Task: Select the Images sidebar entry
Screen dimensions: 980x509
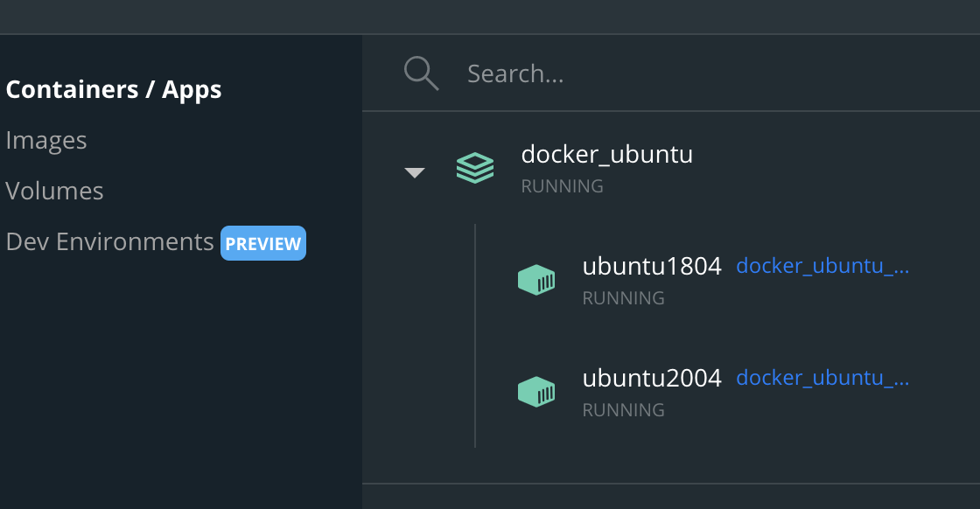Action: click(x=45, y=139)
